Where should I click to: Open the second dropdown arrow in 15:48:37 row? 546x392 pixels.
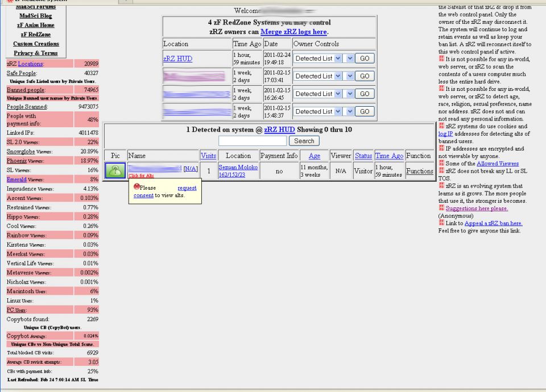350,112
